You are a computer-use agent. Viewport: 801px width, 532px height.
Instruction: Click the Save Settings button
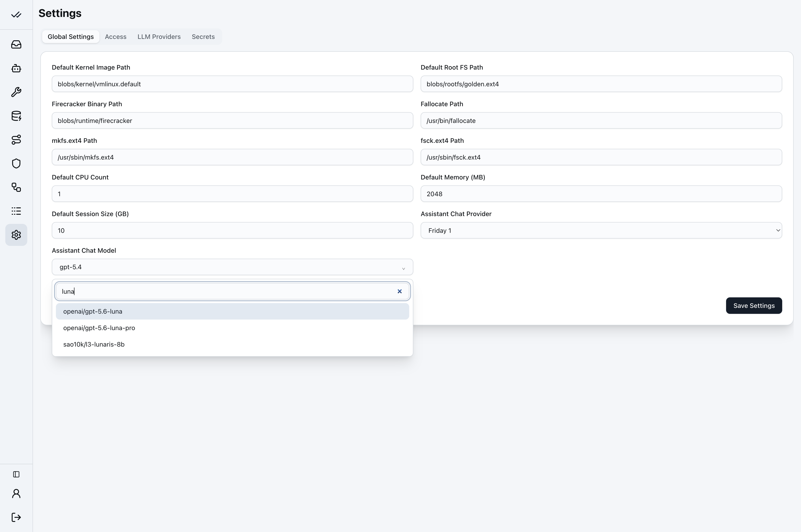tap(754, 306)
